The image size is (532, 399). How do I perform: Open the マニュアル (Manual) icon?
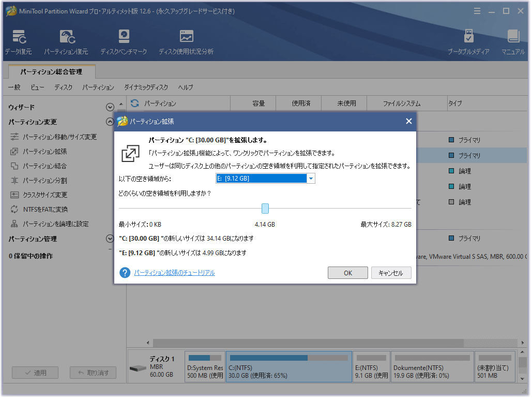click(513, 41)
